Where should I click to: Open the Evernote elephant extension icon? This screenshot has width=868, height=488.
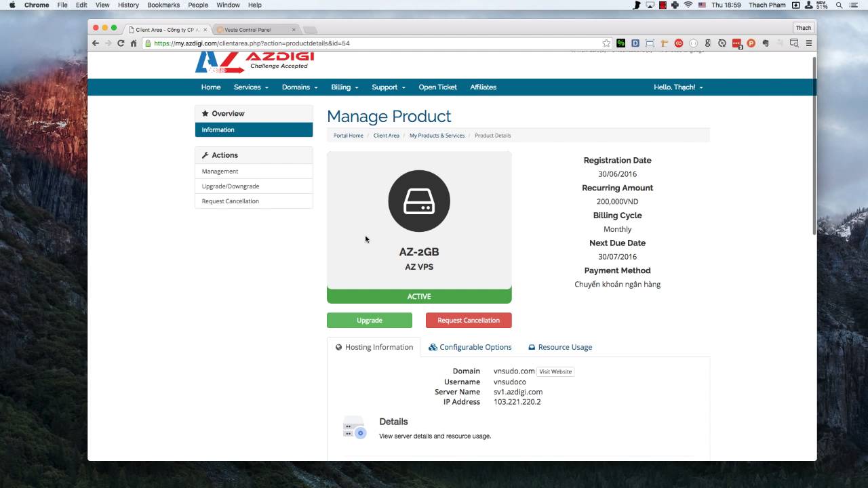click(x=766, y=43)
